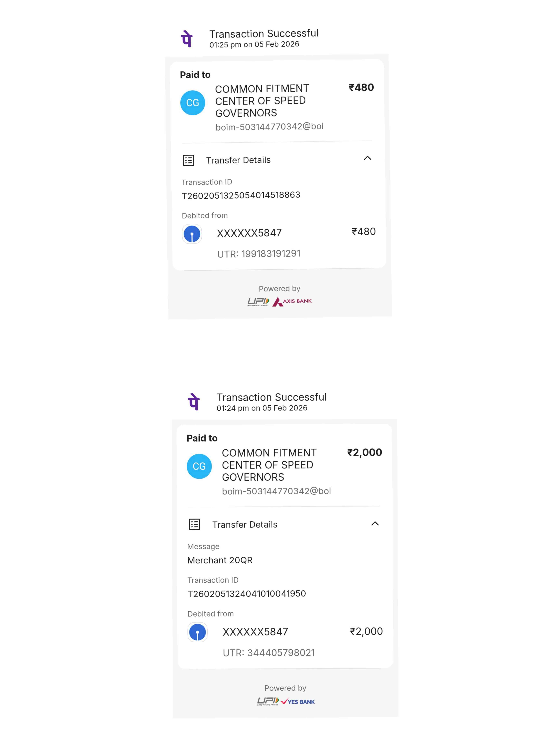Click the Yes Bank logo in the footer
Image resolution: width=560 pixels, height=739 pixels.
pyautogui.click(x=298, y=701)
